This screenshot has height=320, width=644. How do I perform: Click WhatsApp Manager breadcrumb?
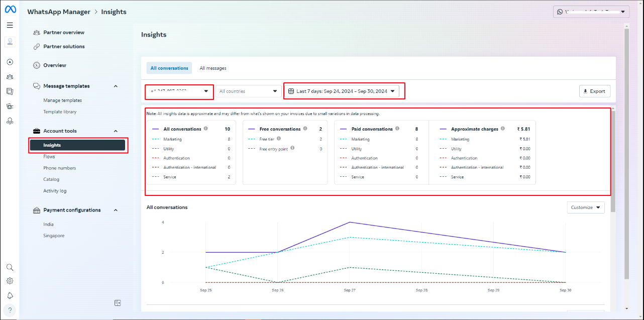pos(59,12)
